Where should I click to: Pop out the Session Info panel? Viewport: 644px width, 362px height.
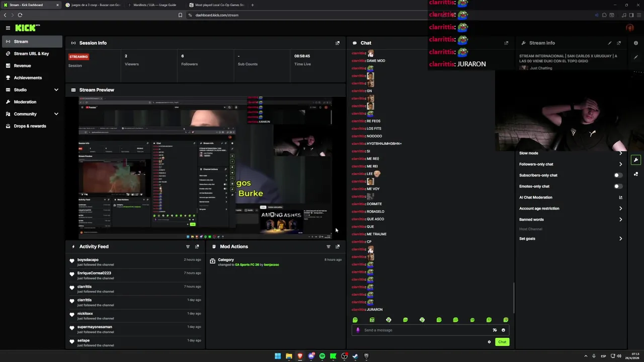tap(338, 43)
